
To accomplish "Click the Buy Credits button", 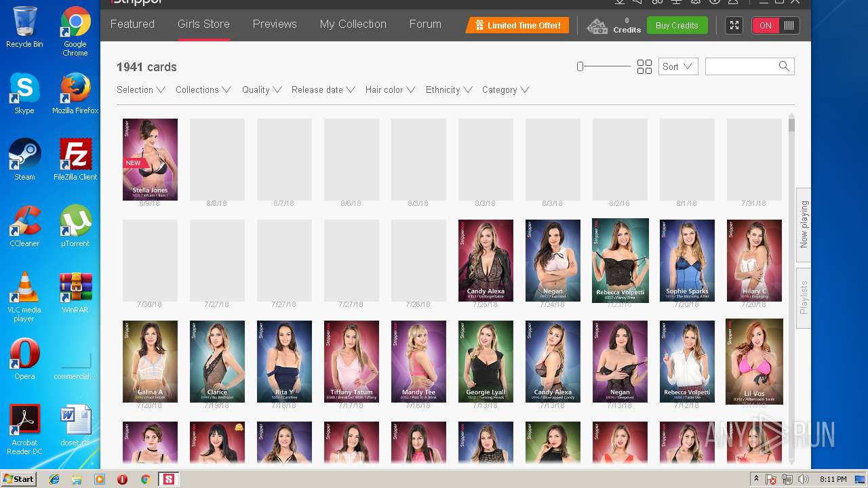I will 677,26.
